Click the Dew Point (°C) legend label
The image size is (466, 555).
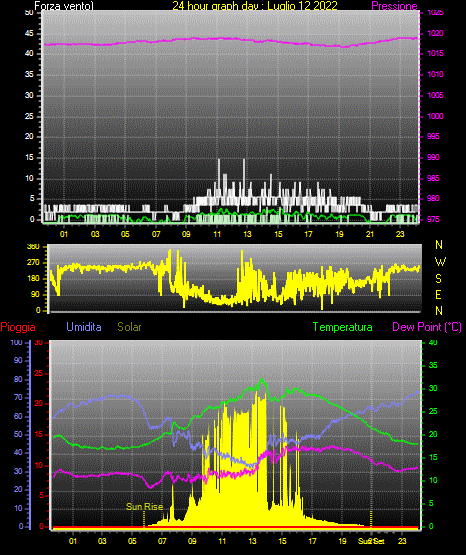(x=427, y=327)
